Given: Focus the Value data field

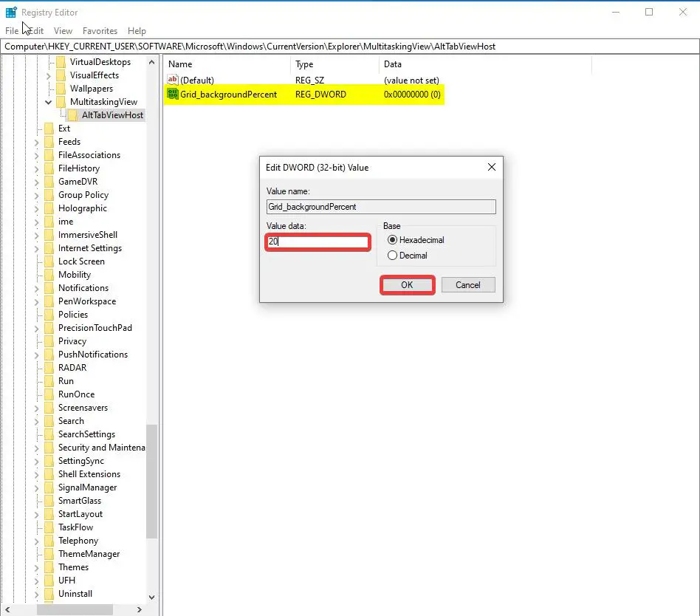Looking at the screenshot, I should (x=318, y=242).
